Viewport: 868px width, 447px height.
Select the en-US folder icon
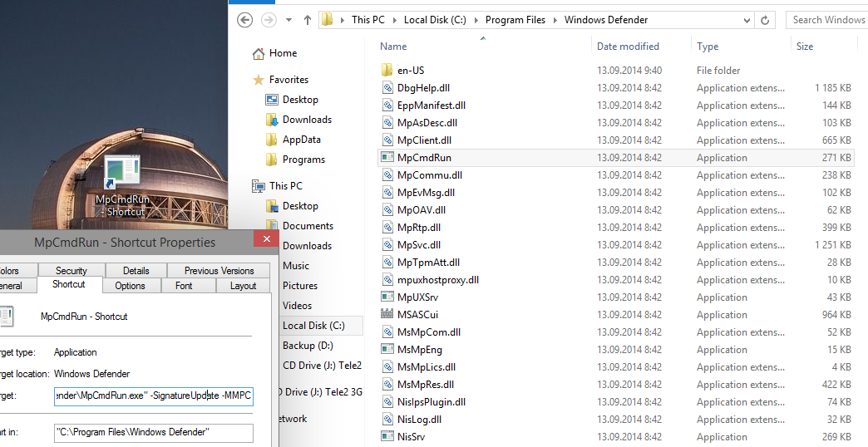point(387,71)
